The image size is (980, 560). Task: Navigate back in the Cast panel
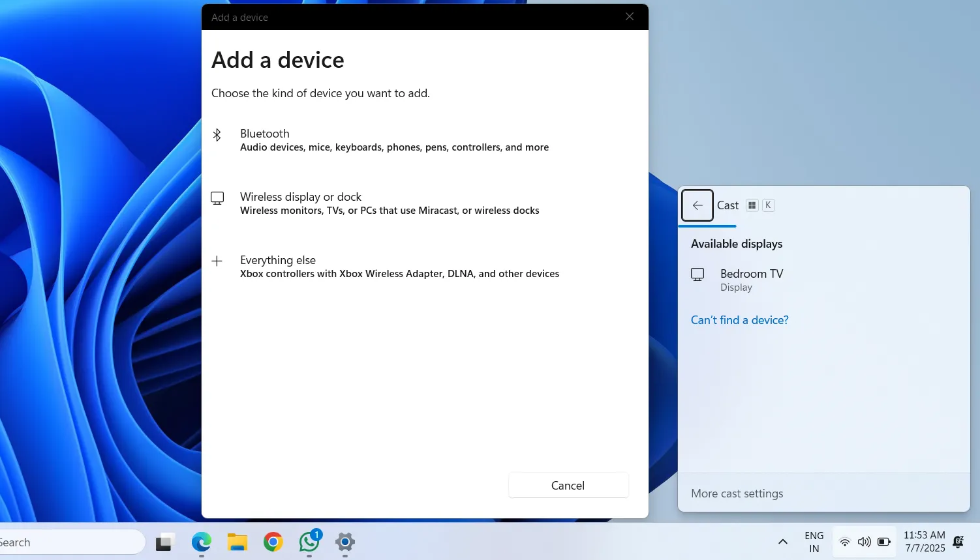[x=696, y=205]
